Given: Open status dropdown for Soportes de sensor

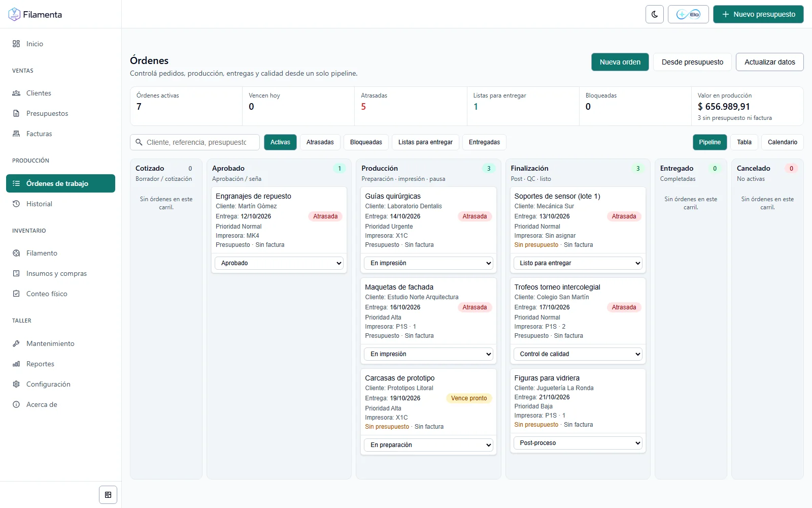Looking at the screenshot, I should coord(578,263).
